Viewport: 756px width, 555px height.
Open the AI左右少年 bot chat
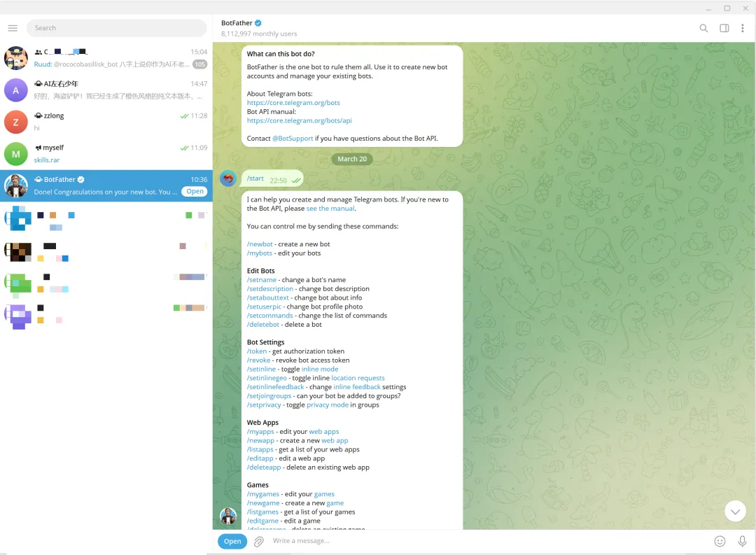pos(106,90)
